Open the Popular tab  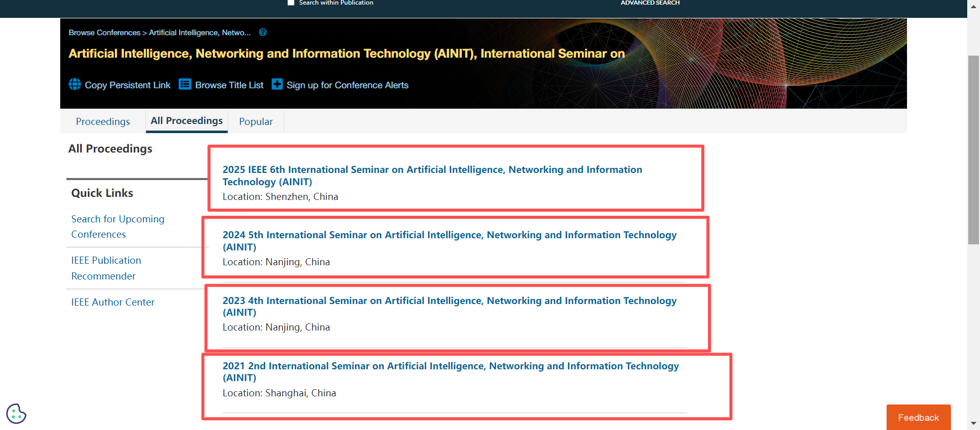coord(256,121)
